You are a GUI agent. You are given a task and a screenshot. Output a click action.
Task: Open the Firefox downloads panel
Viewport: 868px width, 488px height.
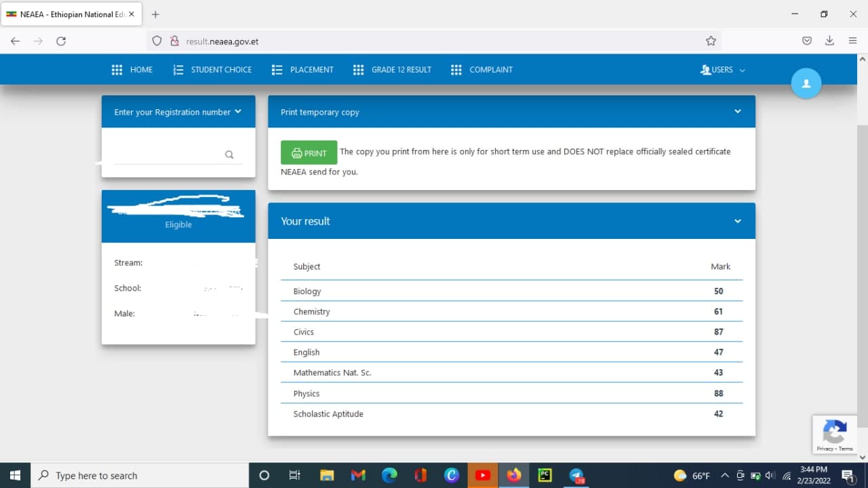click(x=829, y=41)
